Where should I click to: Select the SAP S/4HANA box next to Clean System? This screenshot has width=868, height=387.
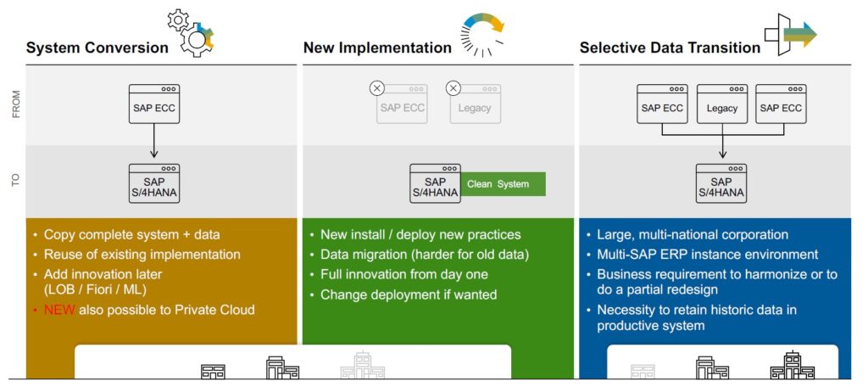click(x=435, y=183)
